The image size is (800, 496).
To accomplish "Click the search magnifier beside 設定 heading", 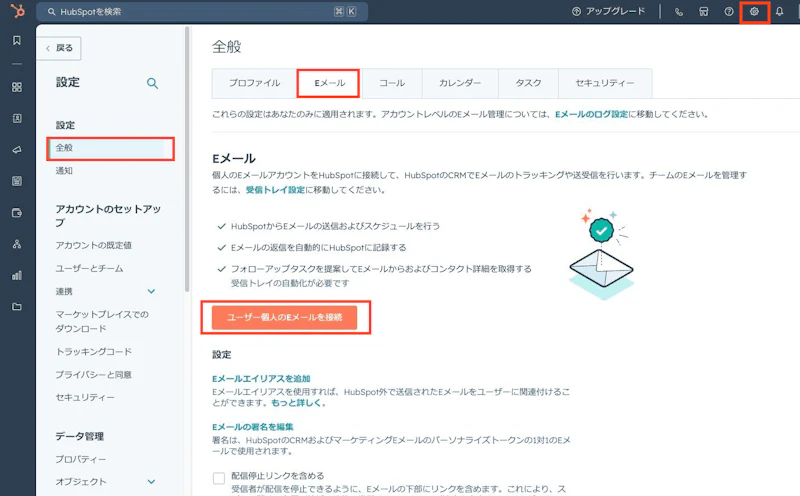I will click(152, 83).
